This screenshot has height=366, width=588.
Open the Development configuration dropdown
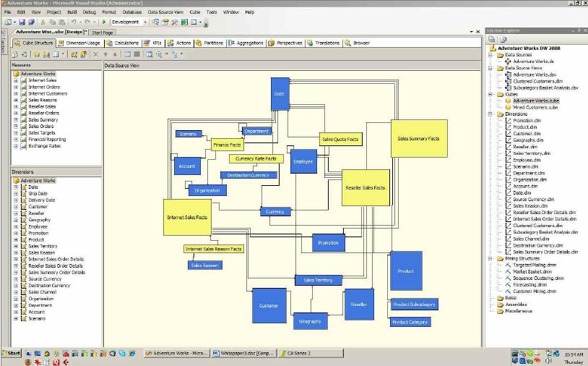pos(145,22)
